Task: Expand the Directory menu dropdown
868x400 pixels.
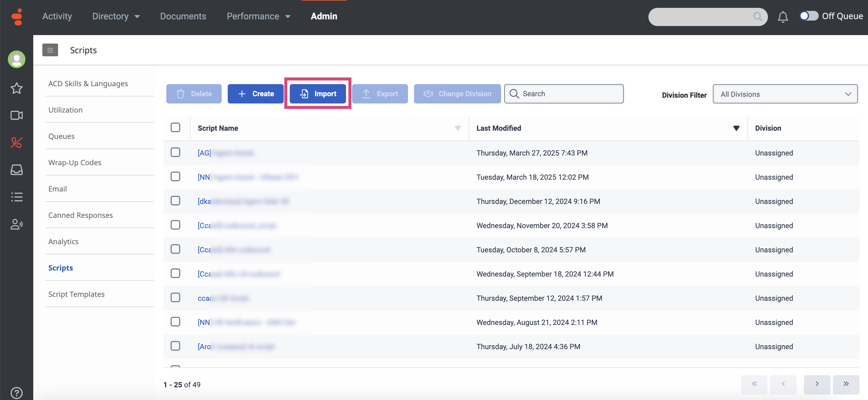Action: pos(116,16)
